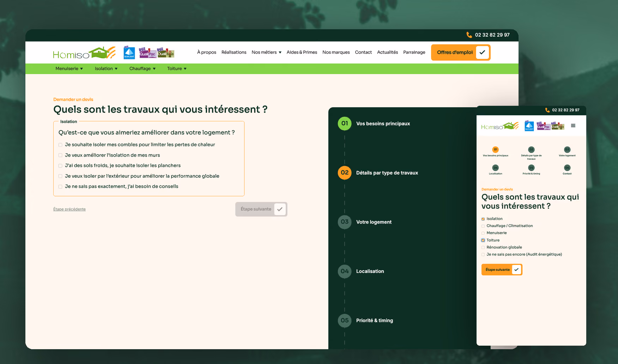
Task: Check the isoler mes combles option
Action: tap(60, 145)
